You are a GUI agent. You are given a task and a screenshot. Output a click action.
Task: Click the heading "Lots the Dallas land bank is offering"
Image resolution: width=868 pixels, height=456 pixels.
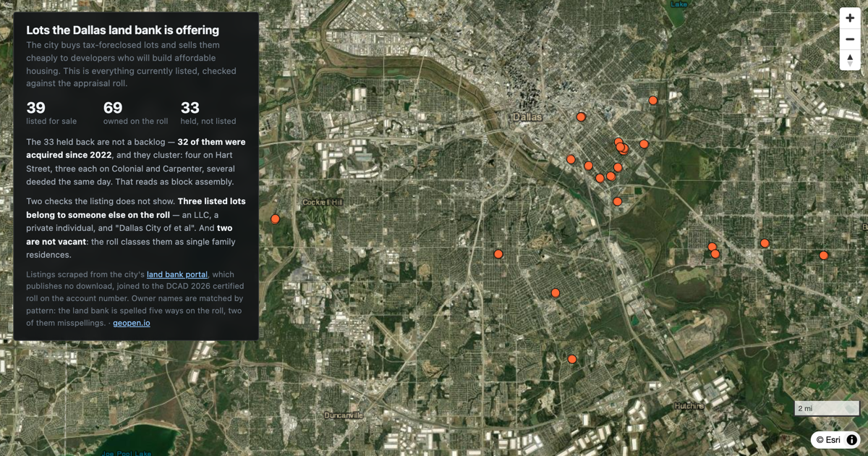tap(122, 30)
